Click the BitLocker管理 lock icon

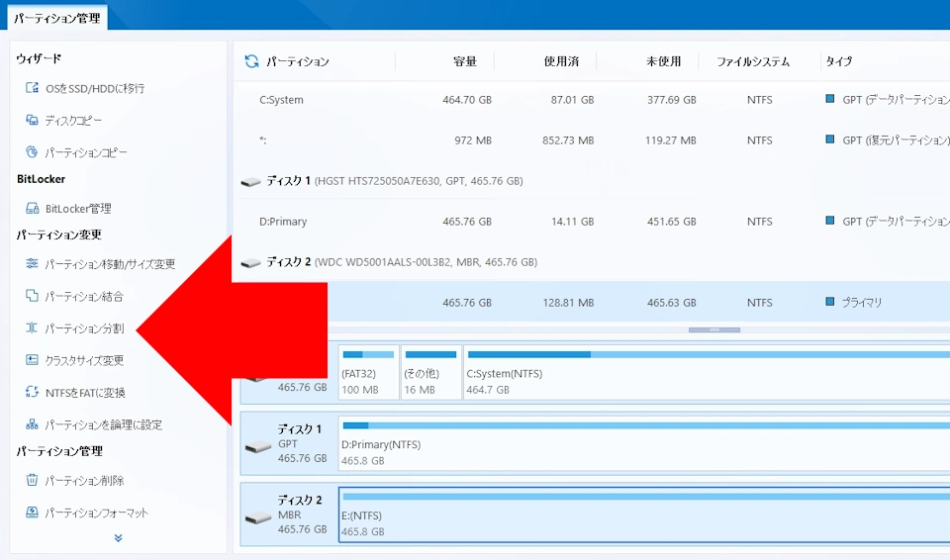click(x=32, y=209)
